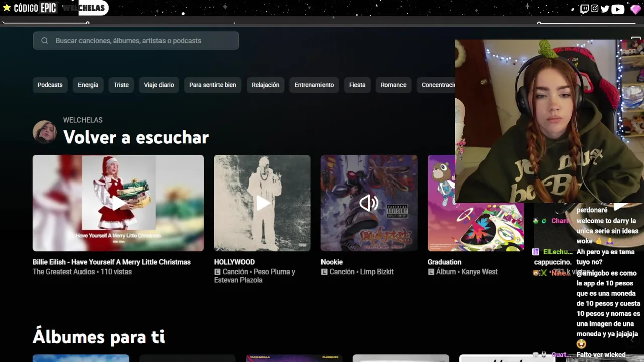644x362 pixels.
Task: Select the Entrenamiento chip
Action: pyautogui.click(x=314, y=85)
